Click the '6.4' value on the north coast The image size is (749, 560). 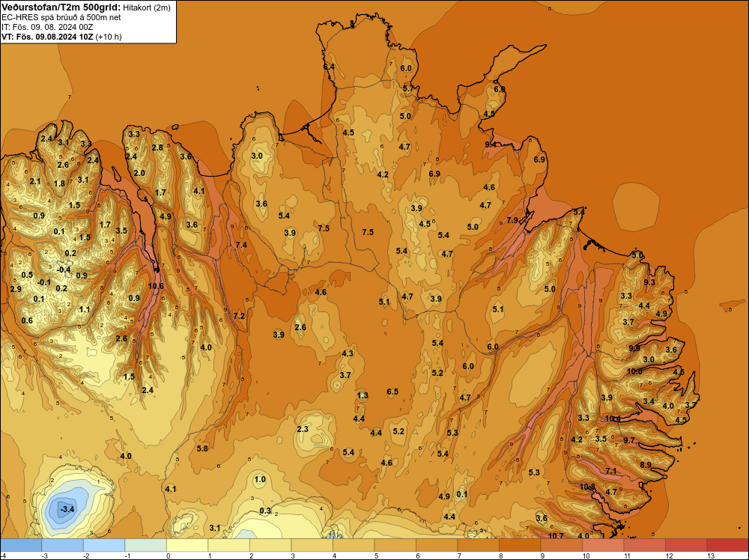tap(329, 67)
